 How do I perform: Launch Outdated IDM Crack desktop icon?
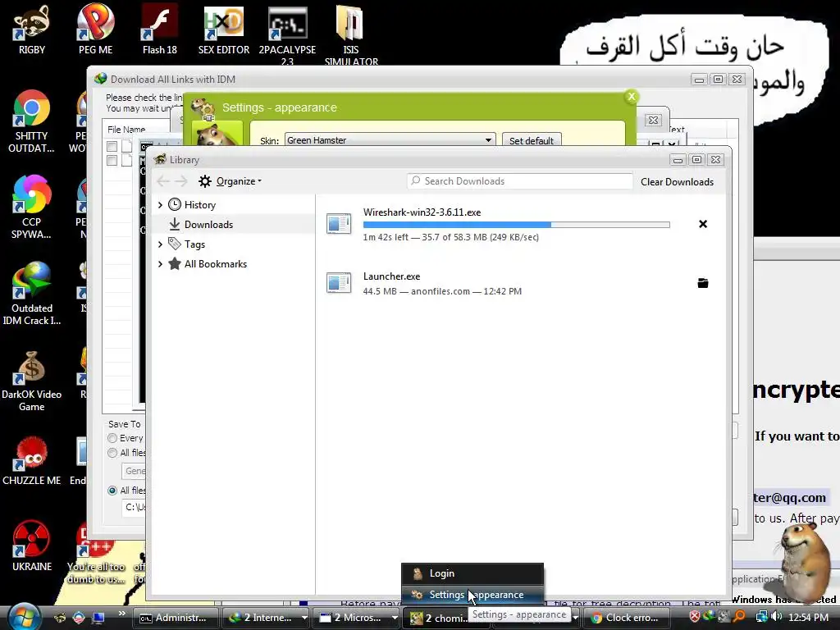coord(32,294)
